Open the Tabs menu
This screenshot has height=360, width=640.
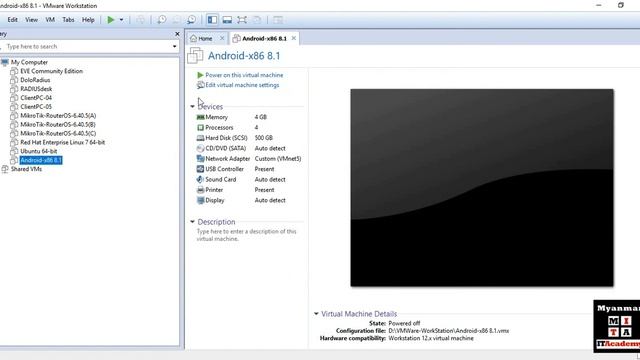point(68,20)
